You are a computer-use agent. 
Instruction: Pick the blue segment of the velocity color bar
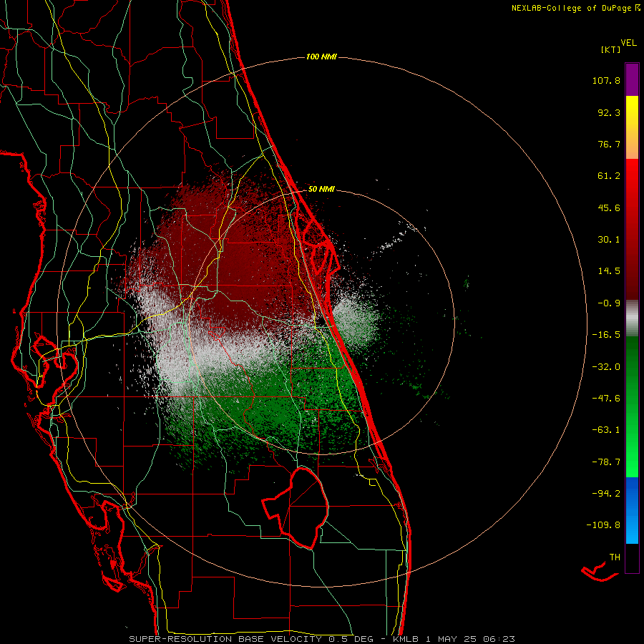point(632,510)
